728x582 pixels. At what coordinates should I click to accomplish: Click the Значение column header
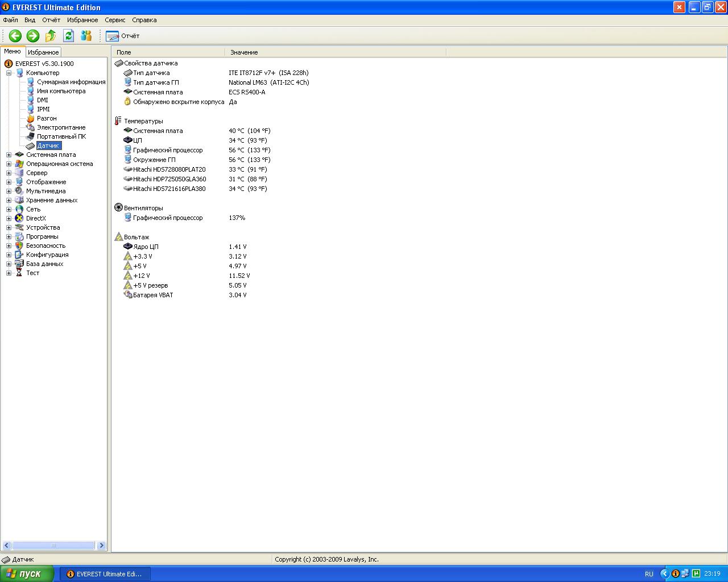point(244,52)
